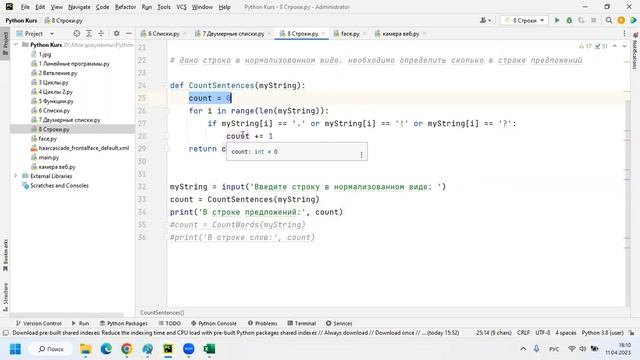Select haarcascade_frontalface_default.xml file
Screen dimensions: 640x360
pos(83,148)
